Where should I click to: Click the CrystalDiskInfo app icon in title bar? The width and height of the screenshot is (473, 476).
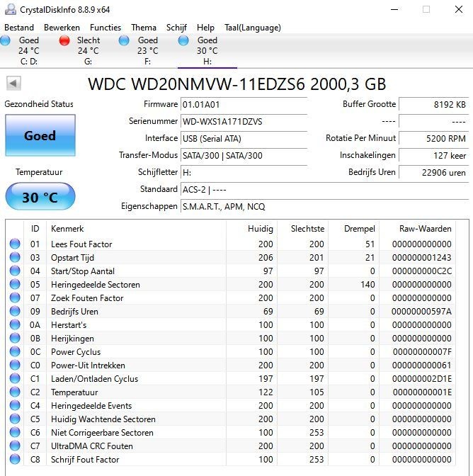11,9
